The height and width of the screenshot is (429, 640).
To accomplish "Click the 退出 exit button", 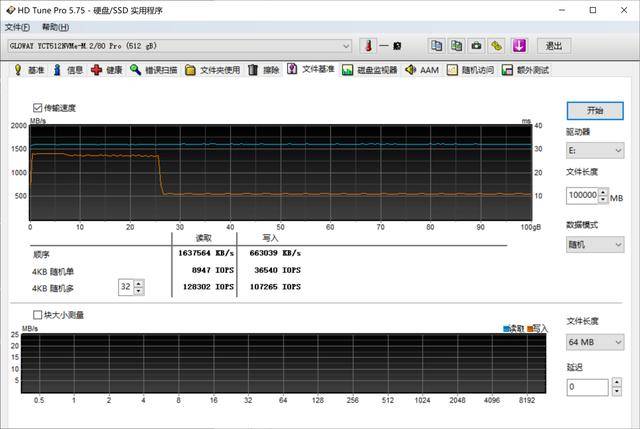I will [553, 46].
